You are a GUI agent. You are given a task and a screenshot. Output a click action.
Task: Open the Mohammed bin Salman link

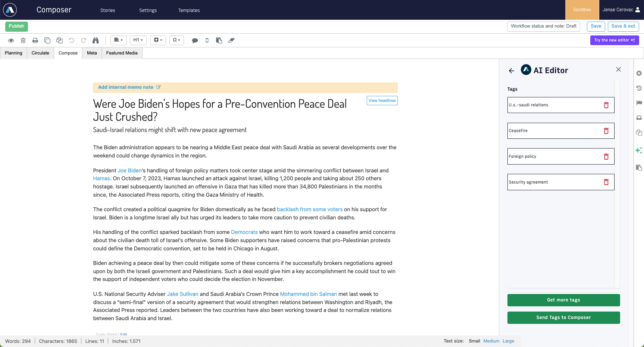coord(309,294)
